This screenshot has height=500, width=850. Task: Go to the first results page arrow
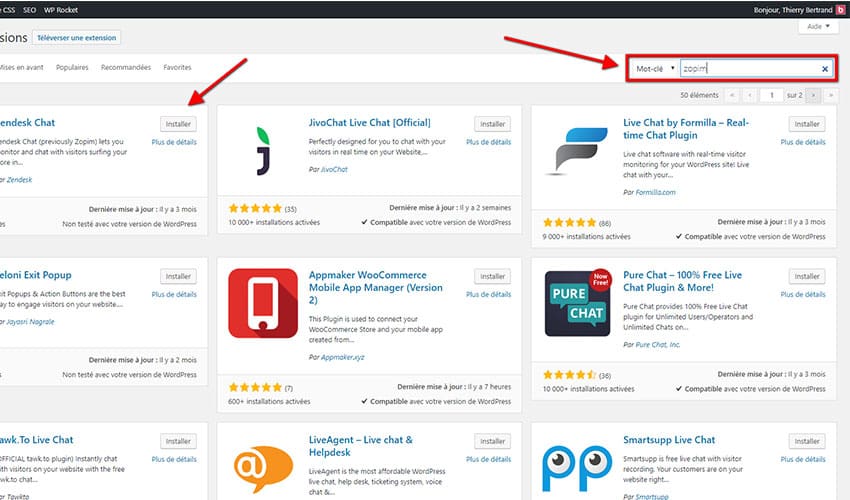click(732, 95)
